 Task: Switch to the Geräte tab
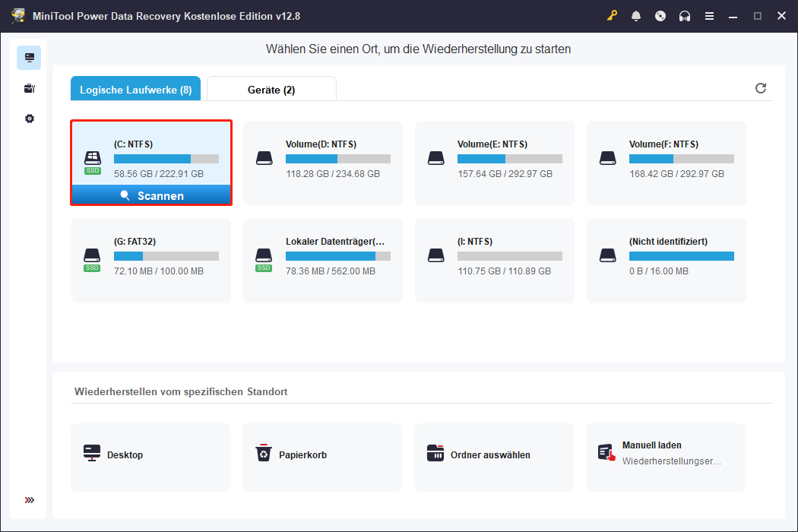click(x=271, y=88)
